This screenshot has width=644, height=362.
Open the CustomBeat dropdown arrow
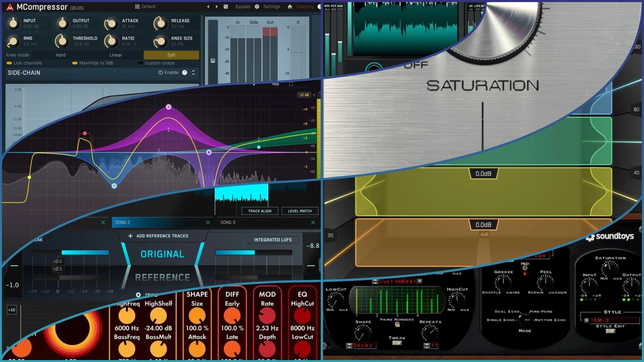click(420, 281)
